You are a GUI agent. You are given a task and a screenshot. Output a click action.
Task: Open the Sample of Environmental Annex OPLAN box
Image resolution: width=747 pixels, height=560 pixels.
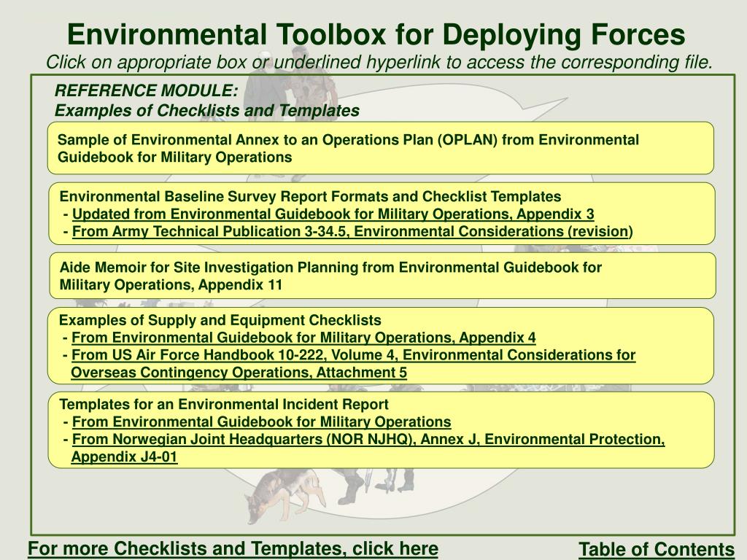click(x=381, y=148)
